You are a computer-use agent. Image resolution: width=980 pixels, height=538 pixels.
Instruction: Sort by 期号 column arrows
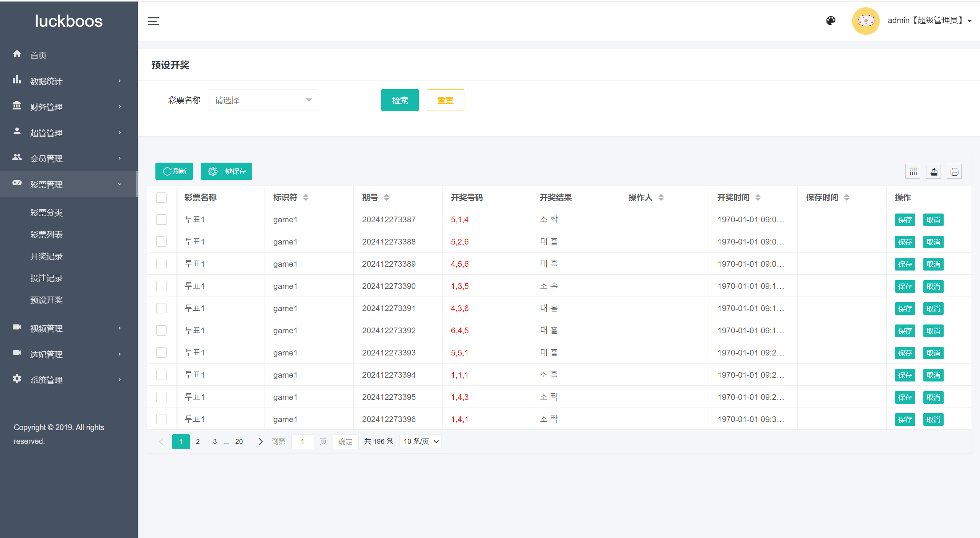pos(387,197)
